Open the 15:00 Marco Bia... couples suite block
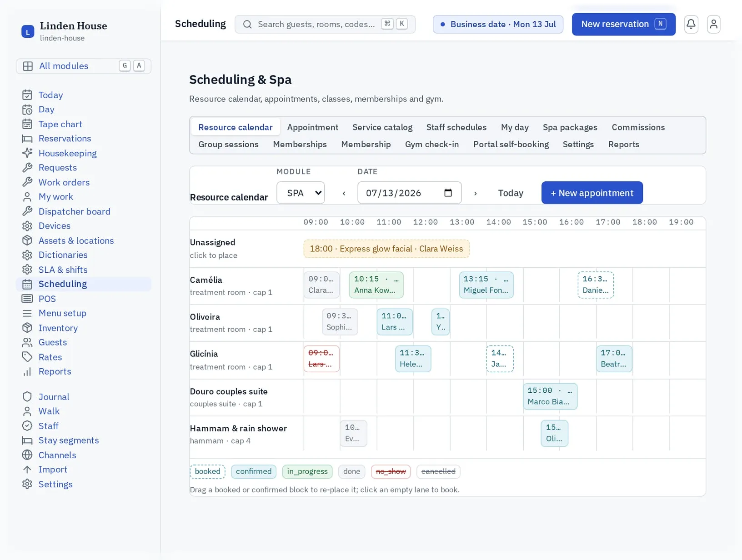This screenshot has height=560, width=742. (x=550, y=396)
